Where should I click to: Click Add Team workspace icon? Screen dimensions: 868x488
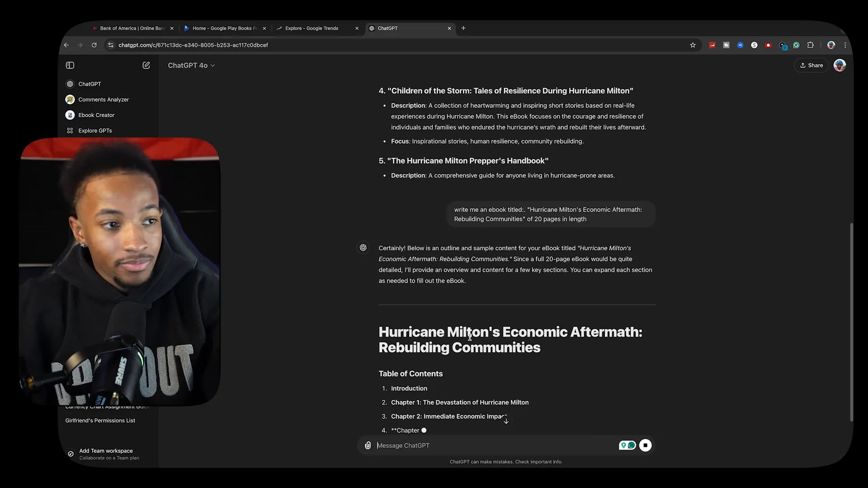71,454
